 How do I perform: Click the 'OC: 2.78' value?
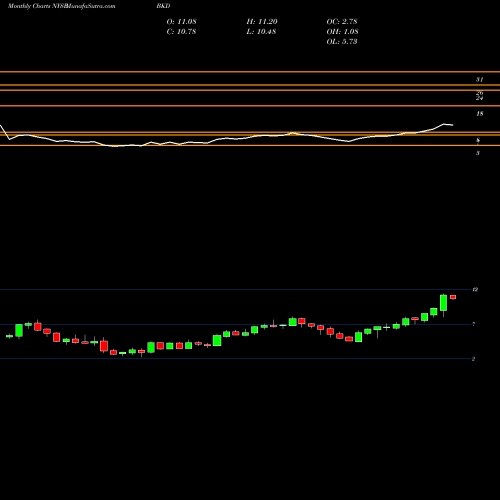(342, 22)
